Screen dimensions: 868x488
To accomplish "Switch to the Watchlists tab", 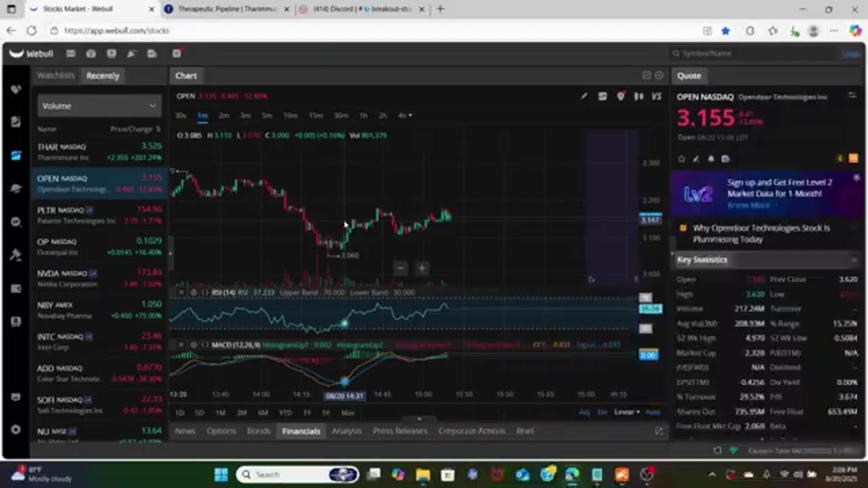I will tap(56, 75).
